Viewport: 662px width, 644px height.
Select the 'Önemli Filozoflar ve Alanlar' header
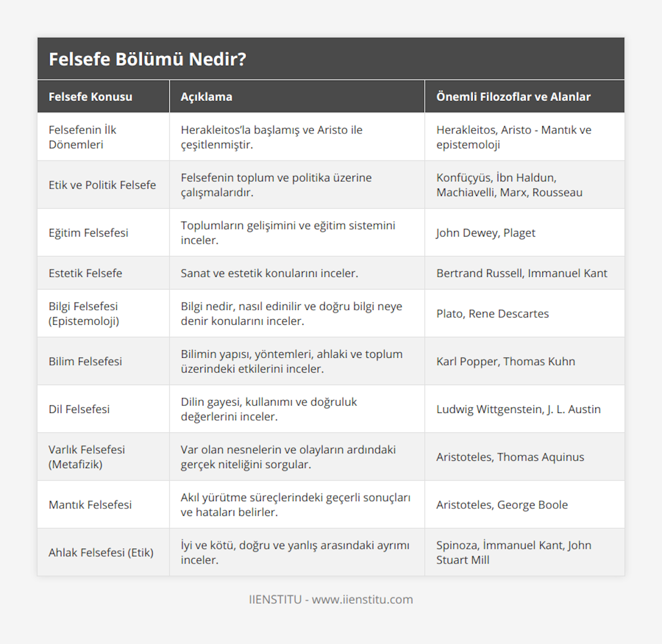pyautogui.click(x=513, y=97)
